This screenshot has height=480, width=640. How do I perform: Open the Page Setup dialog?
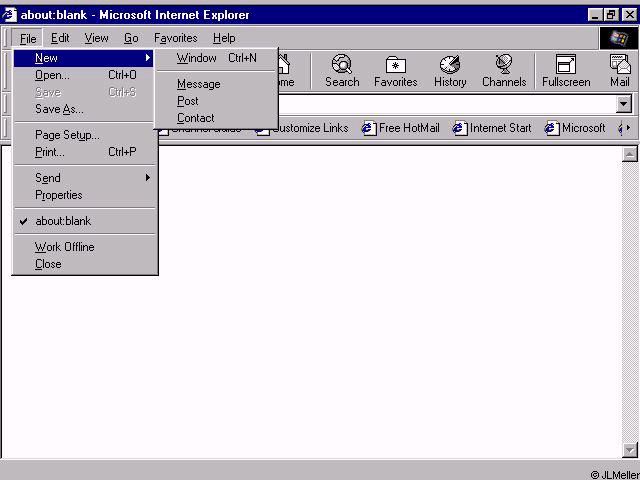pyautogui.click(x=67, y=135)
